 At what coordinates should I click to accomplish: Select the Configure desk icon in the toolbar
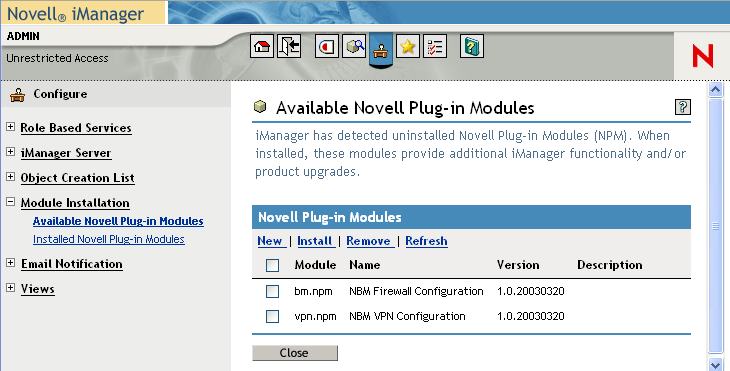(381, 49)
